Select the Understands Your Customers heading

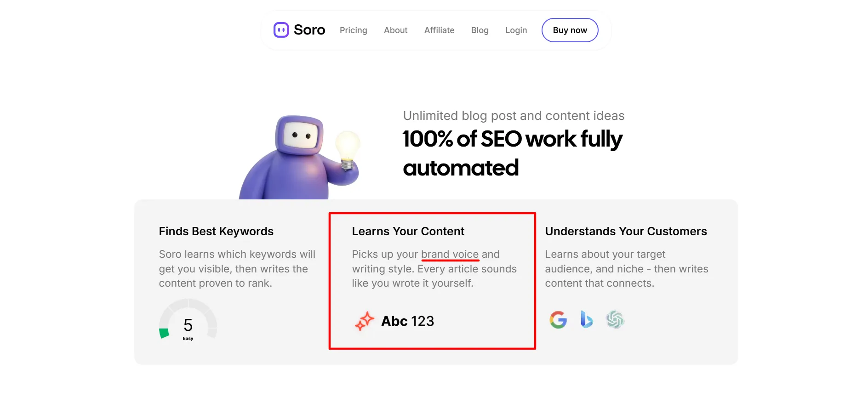tap(626, 231)
